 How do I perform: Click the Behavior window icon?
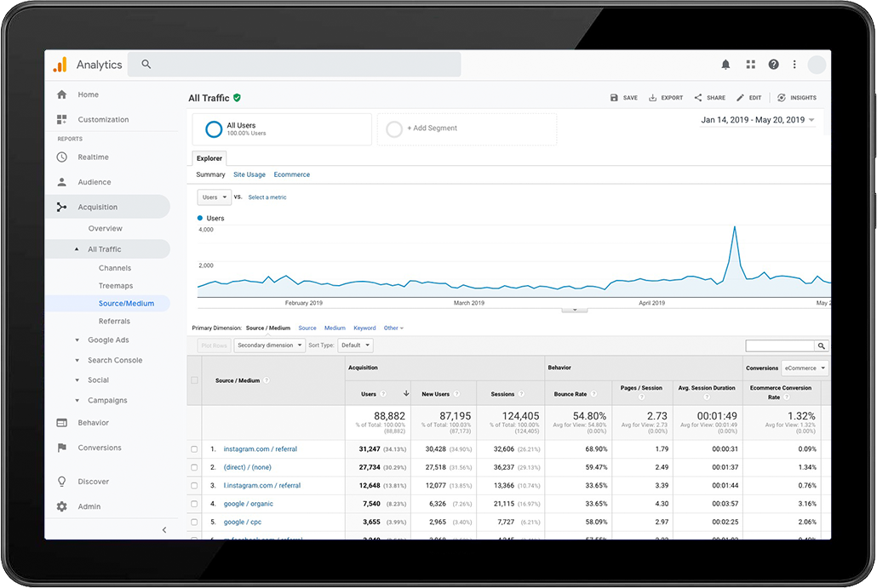[61, 423]
